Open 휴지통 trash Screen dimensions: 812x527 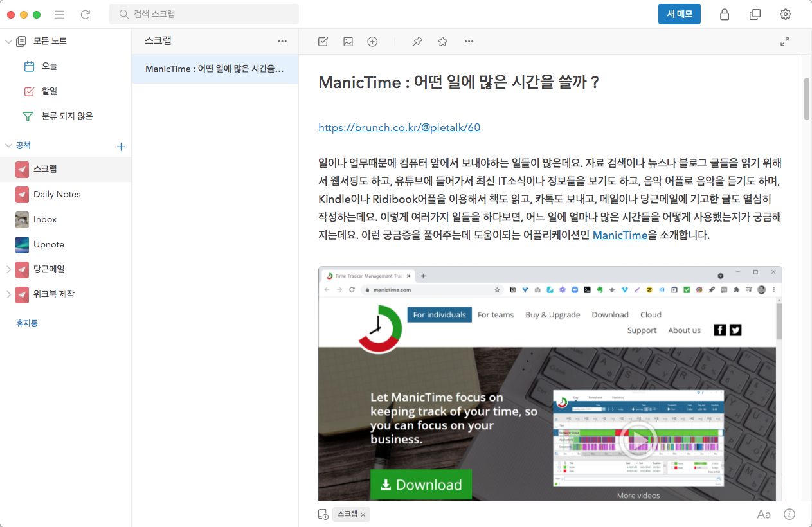click(26, 323)
